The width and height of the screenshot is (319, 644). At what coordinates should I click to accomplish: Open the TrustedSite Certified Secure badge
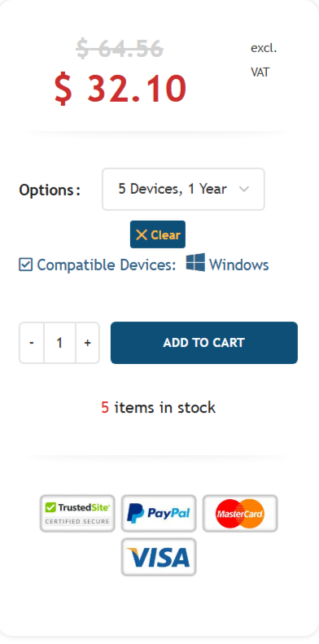coord(77,514)
